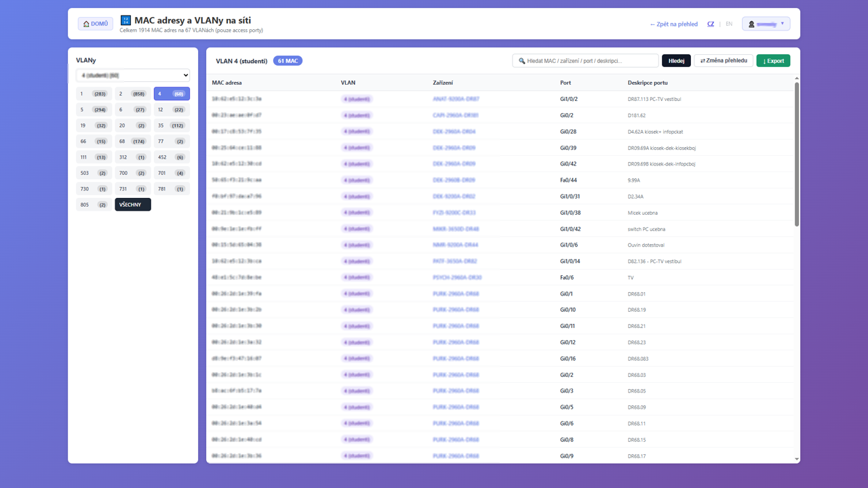Select VLAN 68 chip with 174 MACs

pos(133,142)
